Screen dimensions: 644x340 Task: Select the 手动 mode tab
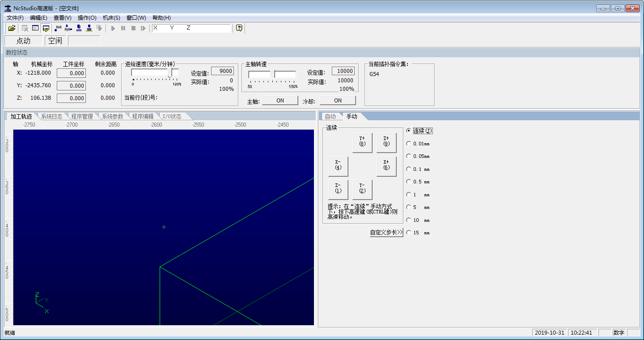pos(352,116)
